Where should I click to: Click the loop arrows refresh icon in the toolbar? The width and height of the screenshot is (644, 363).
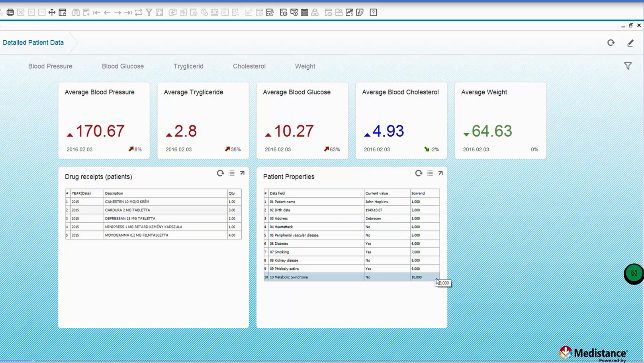[138, 12]
